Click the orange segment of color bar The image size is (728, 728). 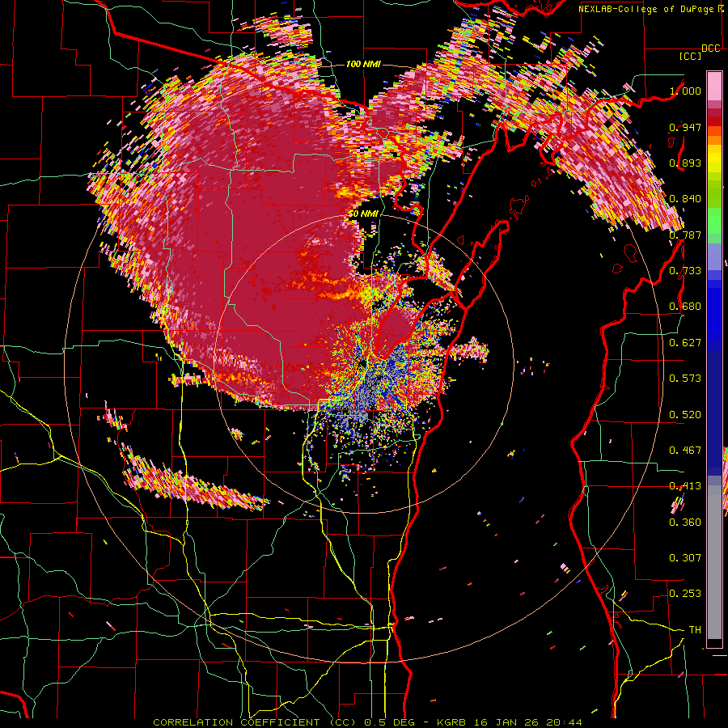pos(714,139)
